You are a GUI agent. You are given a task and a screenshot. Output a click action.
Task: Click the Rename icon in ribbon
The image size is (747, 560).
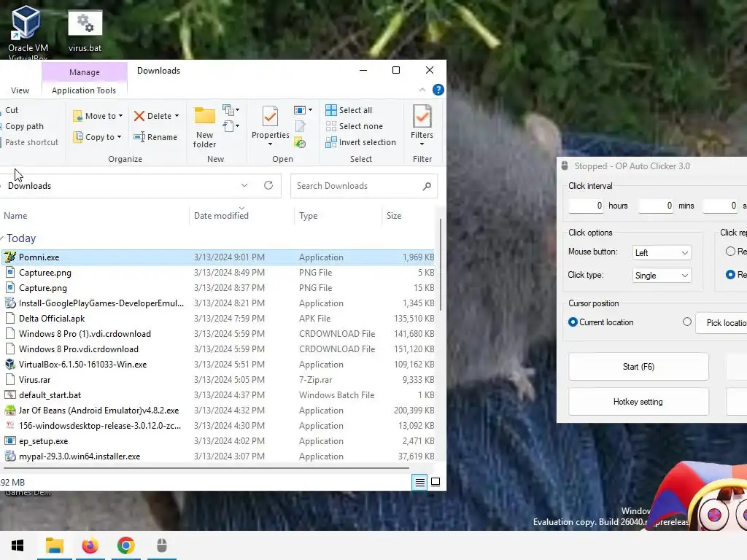click(139, 137)
